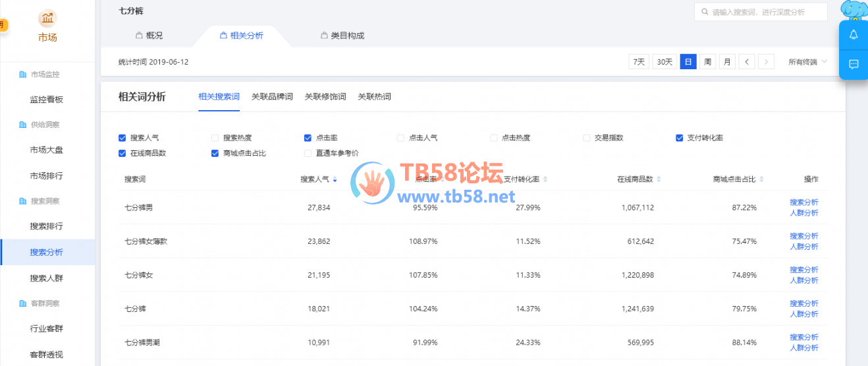Open the chat message icon

point(854,64)
